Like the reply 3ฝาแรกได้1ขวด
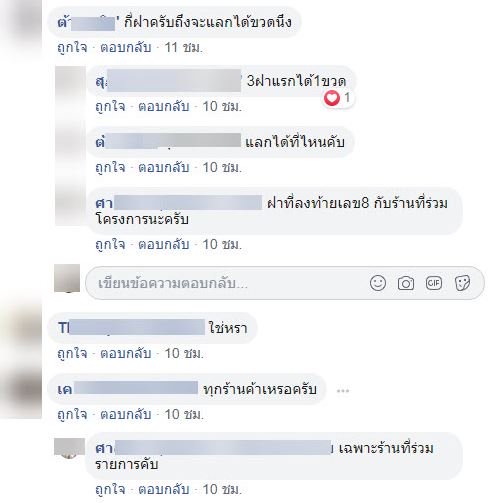 [110, 107]
